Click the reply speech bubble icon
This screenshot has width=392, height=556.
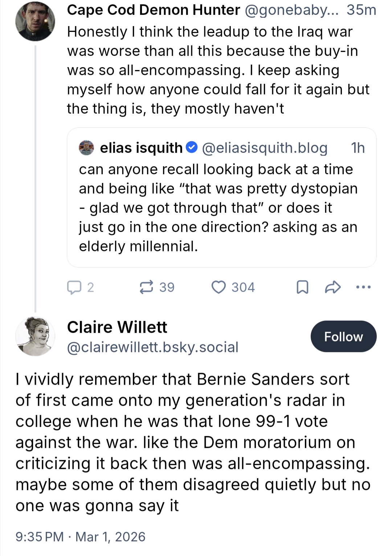[74, 287]
